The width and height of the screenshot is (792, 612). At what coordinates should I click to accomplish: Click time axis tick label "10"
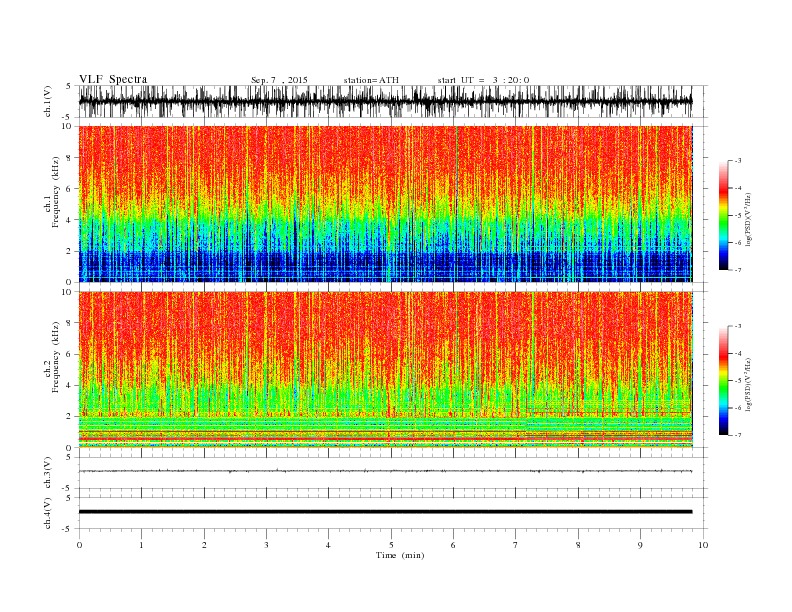tap(703, 545)
